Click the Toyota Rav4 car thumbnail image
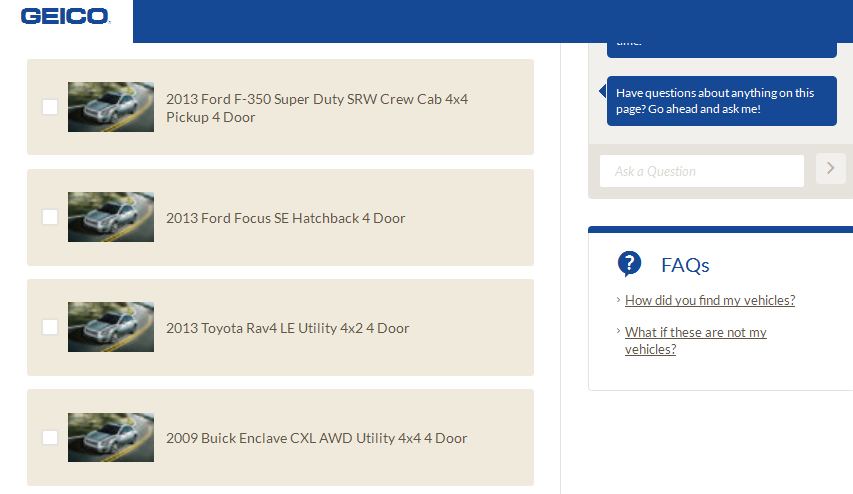Image resolution: width=853 pixels, height=494 pixels. (x=111, y=327)
